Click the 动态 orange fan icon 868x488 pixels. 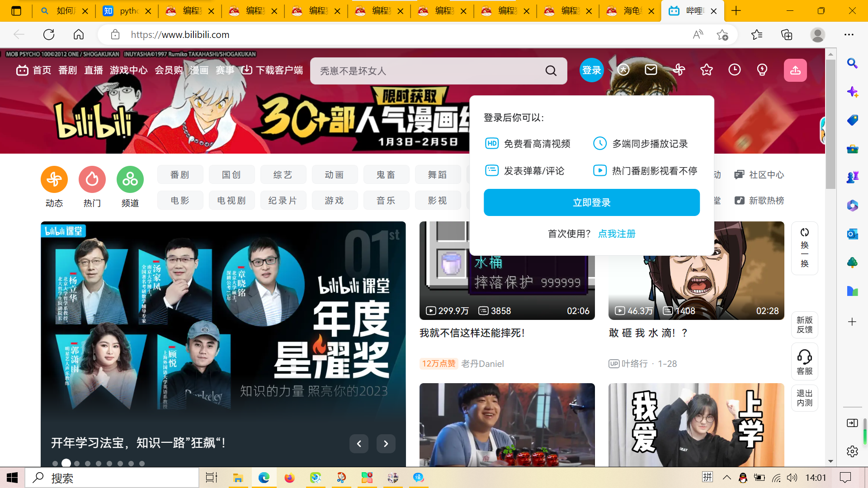[x=54, y=179]
